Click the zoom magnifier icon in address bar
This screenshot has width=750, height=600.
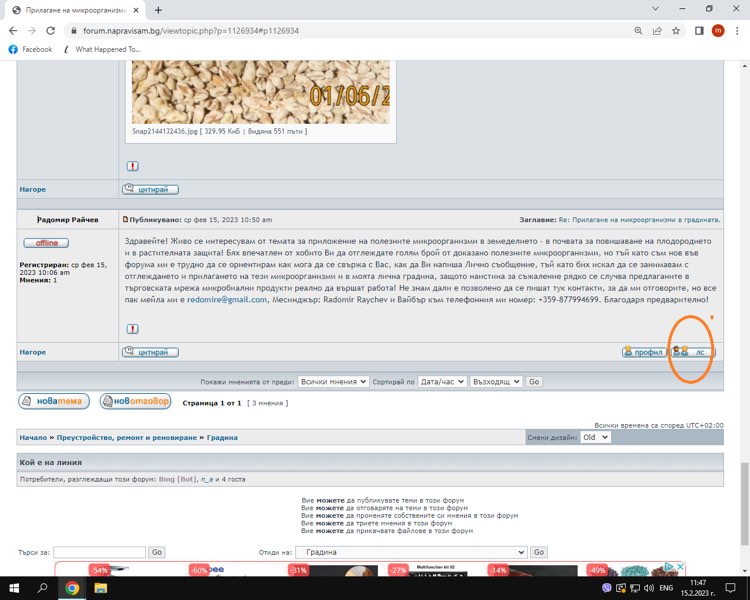click(638, 30)
